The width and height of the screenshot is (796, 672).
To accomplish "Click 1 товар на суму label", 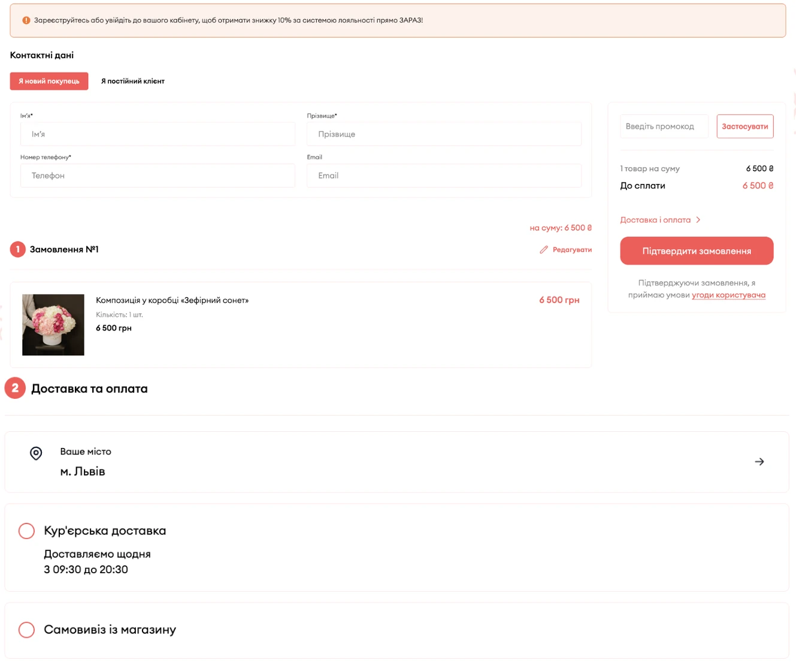I will tap(650, 168).
